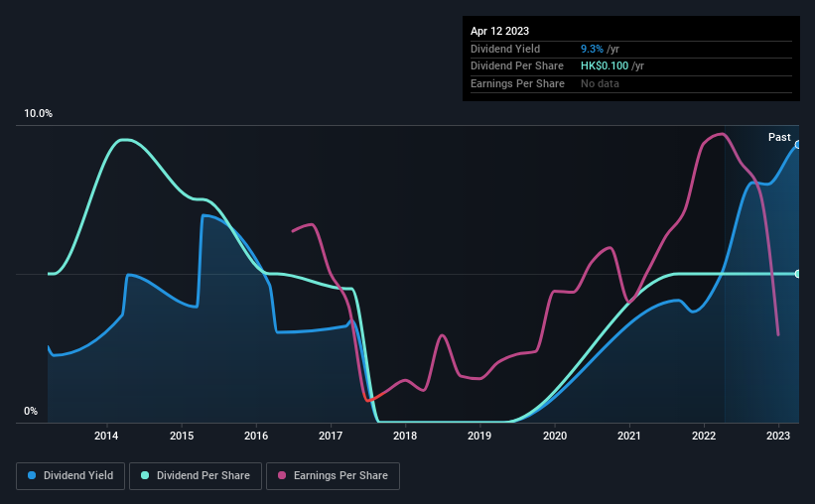This screenshot has width=815, height=504.
Task: Click the 2023 x-axis label
Action: coord(778,436)
